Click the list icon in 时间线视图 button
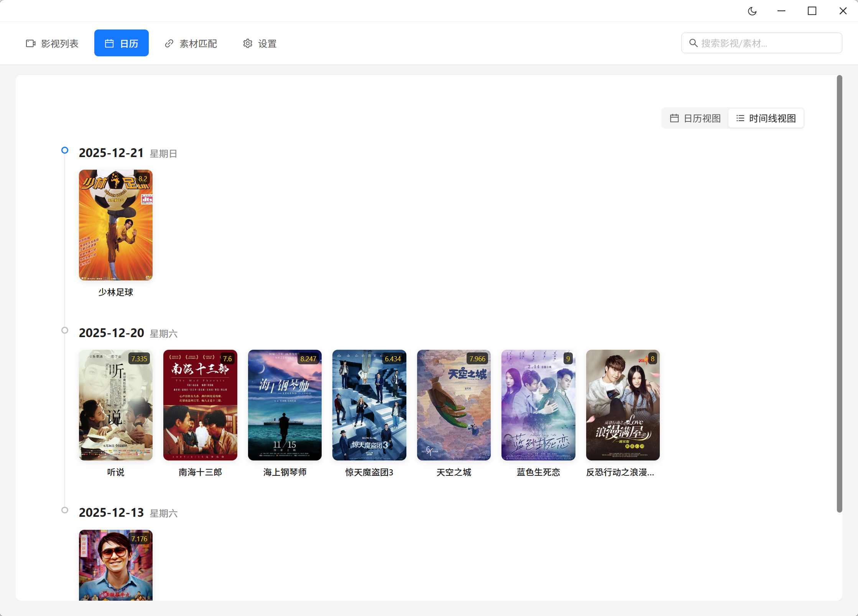Viewport: 858px width, 616px height. pyautogui.click(x=740, y=118)
